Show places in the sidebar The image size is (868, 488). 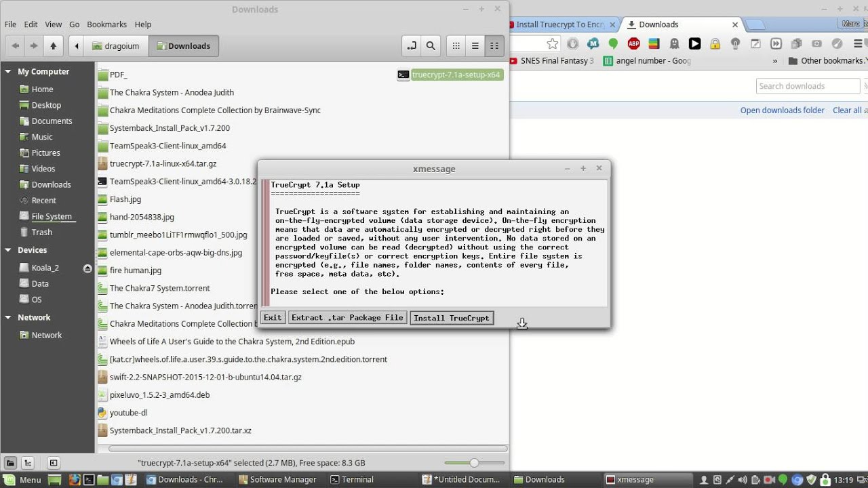pos(10,463)
